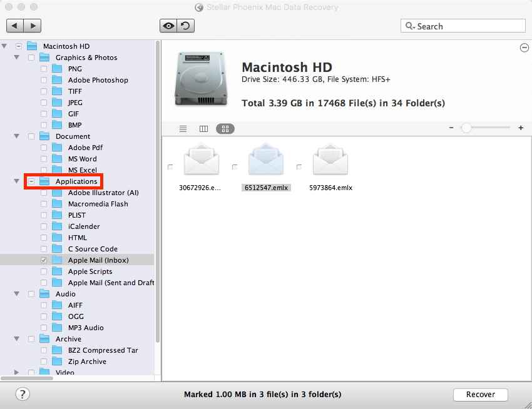This screenshot has width=532, height=409.
Task: Collapse the Applications group
Action: click(17, 181)
